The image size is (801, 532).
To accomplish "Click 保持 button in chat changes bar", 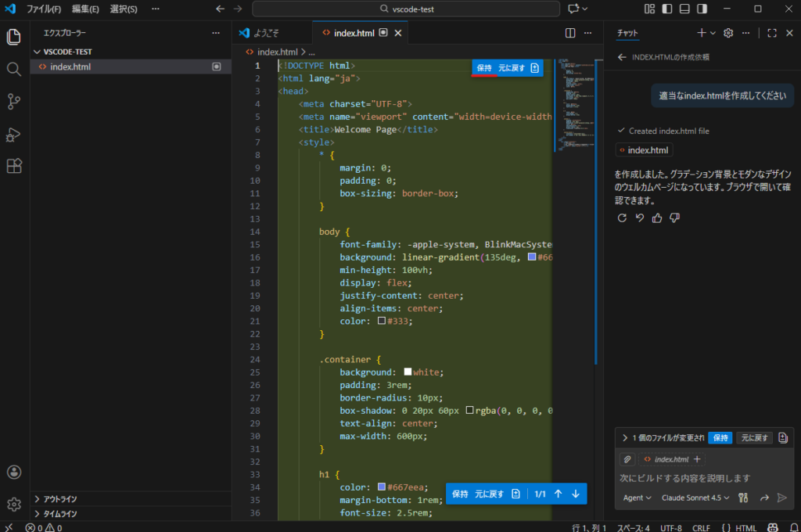I will (x=720, y=438).
